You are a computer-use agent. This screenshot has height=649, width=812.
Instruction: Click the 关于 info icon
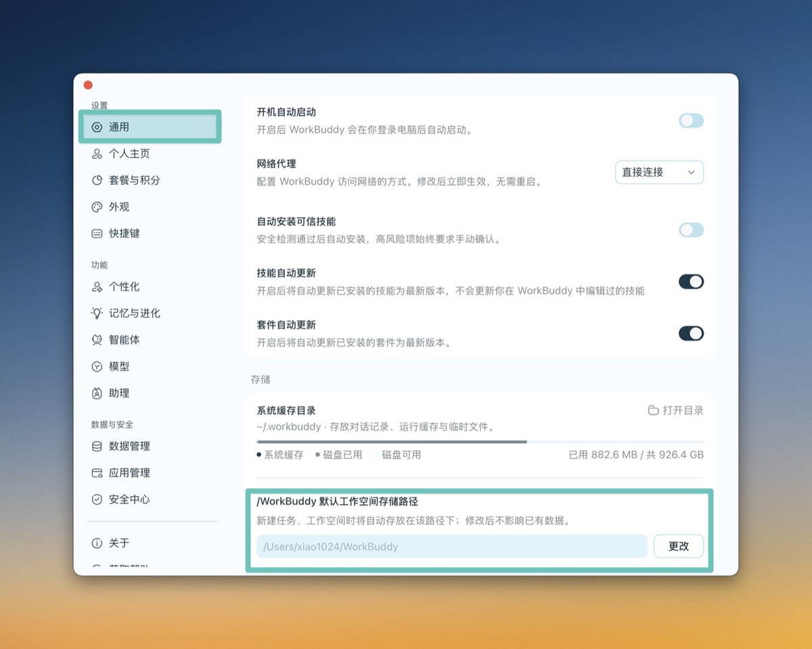tap(97, 543)
